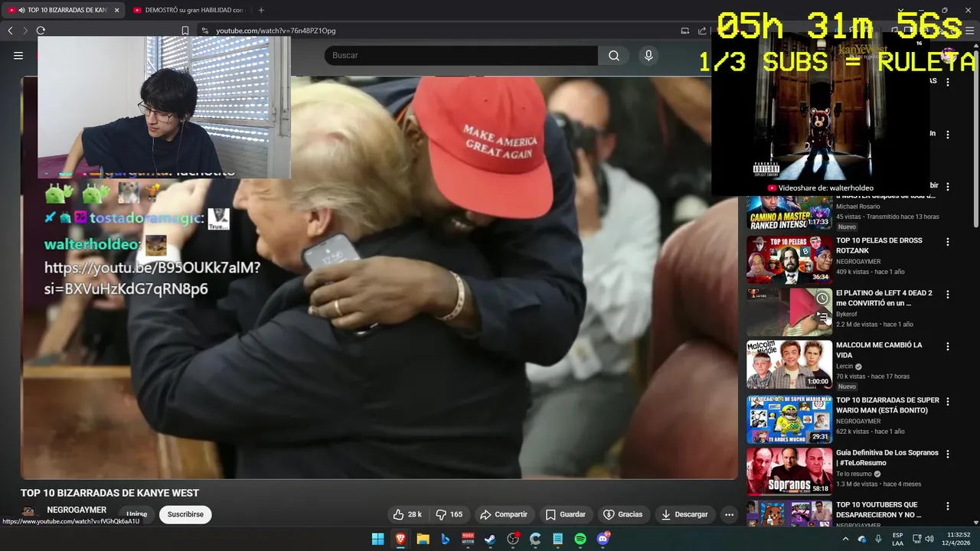980x551 pixels.
Task: Open options for TOP 10 PELEAS DE DROSS
Action: (x=948, y=242)
